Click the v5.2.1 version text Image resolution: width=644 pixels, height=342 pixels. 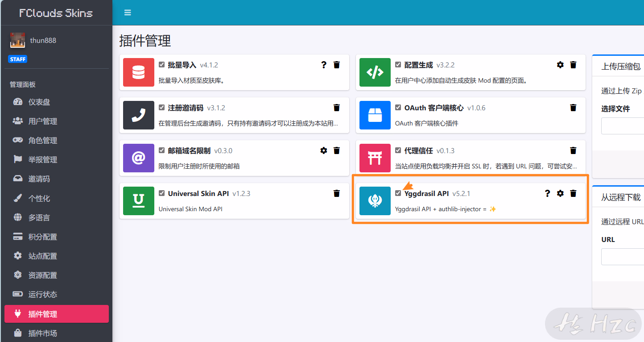[x=462, y=193]
